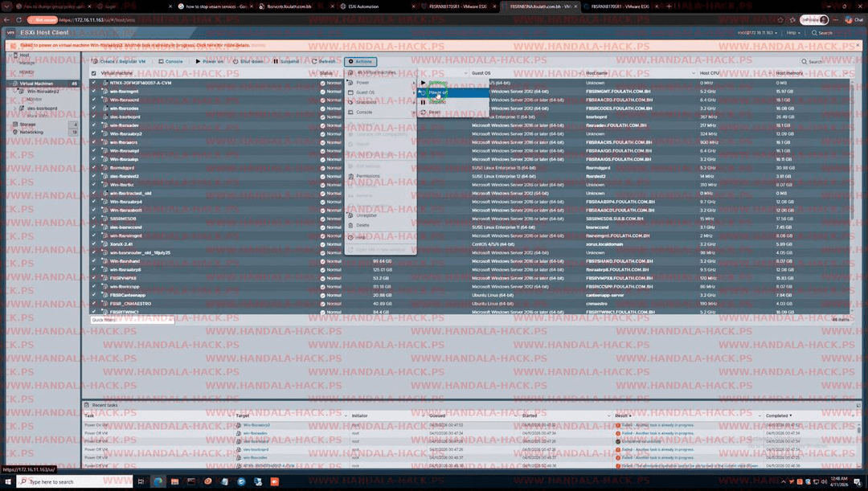Uncheck the XoruX-2.41 row checkbox
The height and width of the screenshot is (491, 868).
[93, 244]
